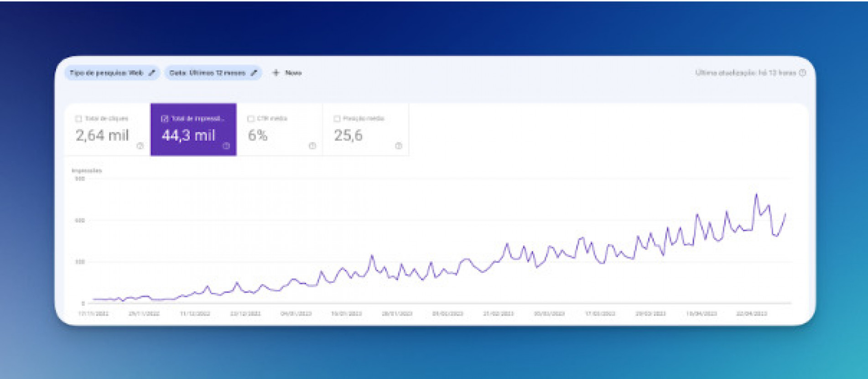Open help icon in CTR média card
868x379 pixels.
coord(312,146)
